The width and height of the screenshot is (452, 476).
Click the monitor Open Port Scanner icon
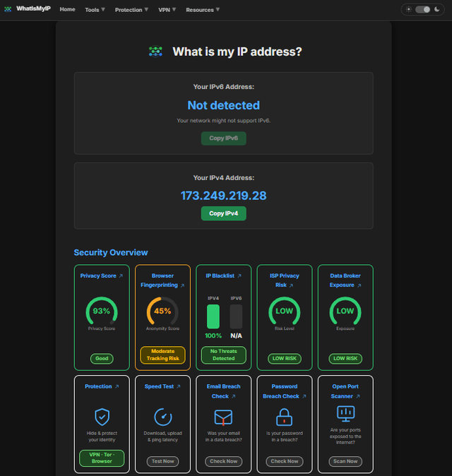click(x=346, y=414)
